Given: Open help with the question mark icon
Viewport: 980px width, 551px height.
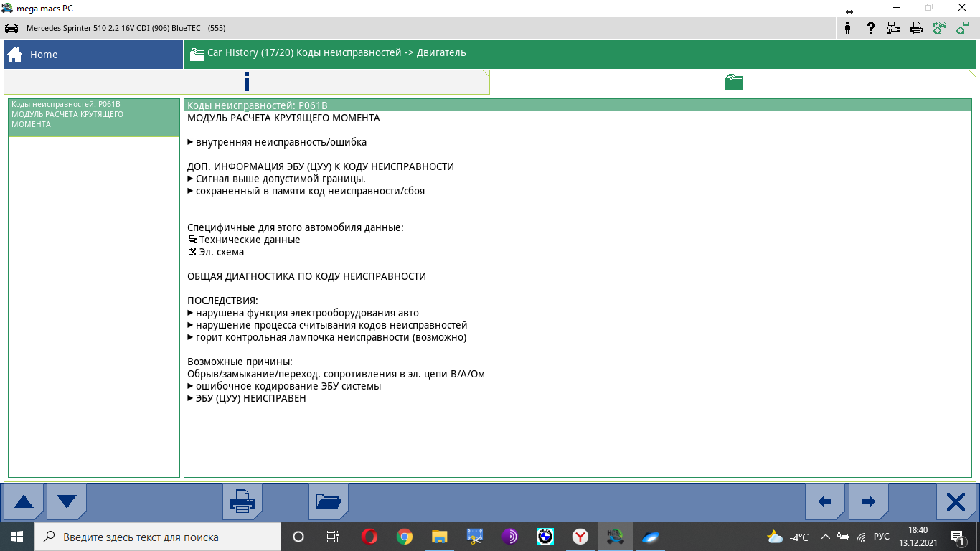Looking at the screenshot, I should click(x=870, y=28).
